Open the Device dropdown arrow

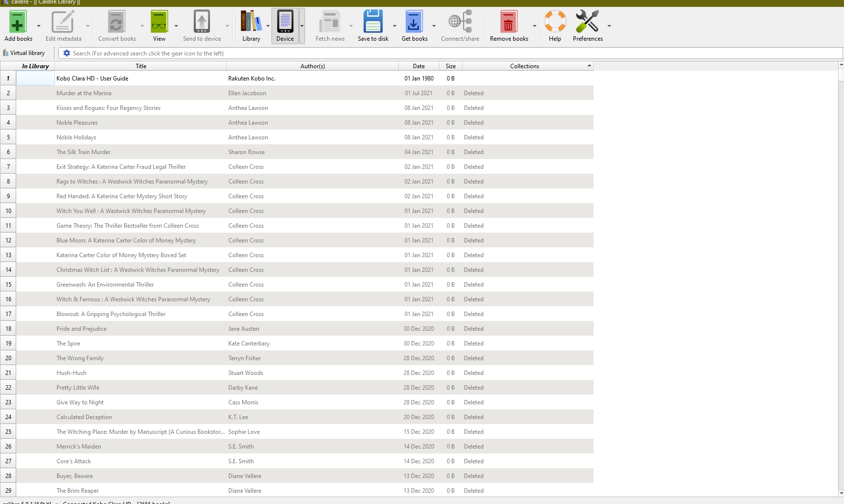(x=302, y=26)
